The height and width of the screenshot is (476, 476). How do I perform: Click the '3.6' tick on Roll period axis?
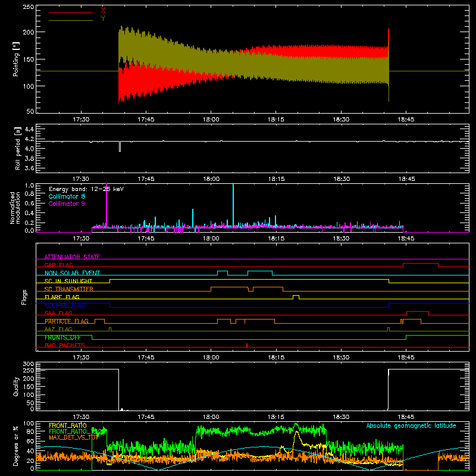click(x=29, y=168)
